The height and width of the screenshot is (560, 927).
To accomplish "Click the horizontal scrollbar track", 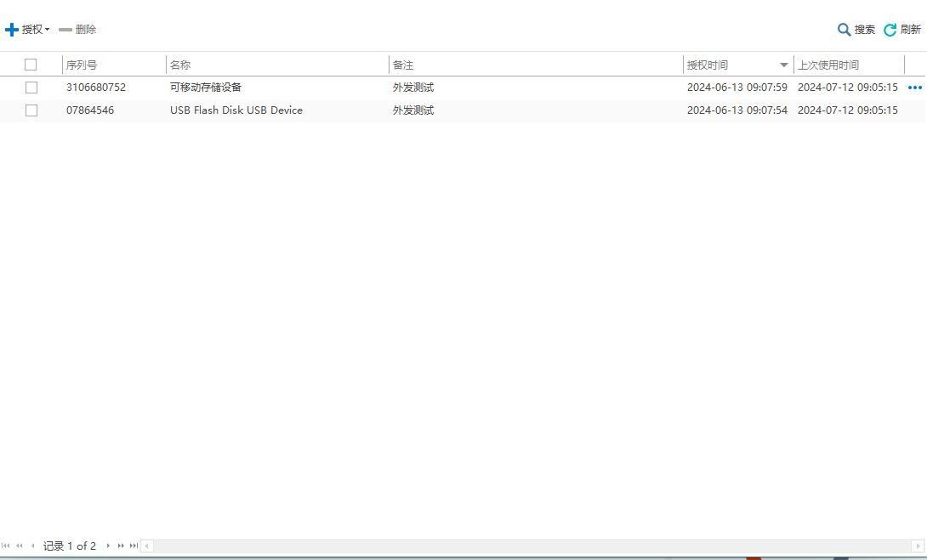I will [x=532, y=546].
